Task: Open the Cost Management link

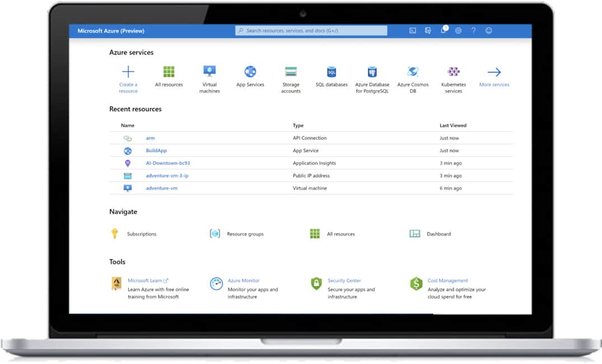Action: pos(447,281)
